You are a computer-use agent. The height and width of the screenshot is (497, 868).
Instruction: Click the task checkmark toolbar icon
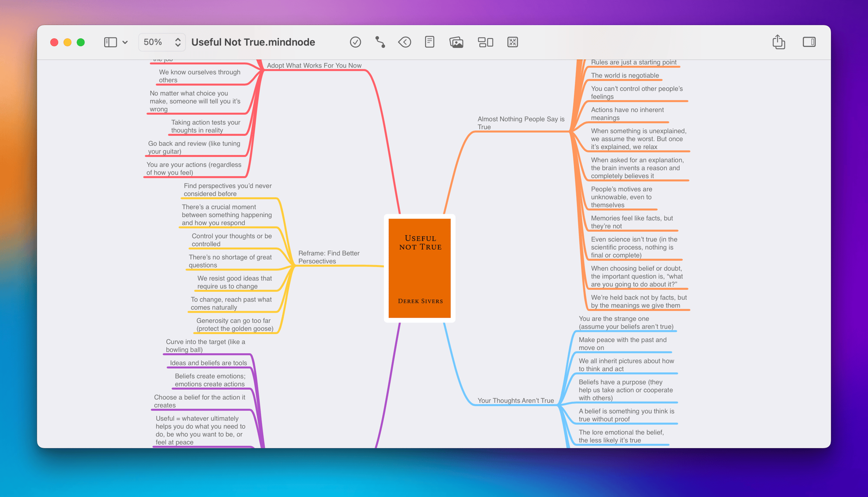click(x=355, y=42)
